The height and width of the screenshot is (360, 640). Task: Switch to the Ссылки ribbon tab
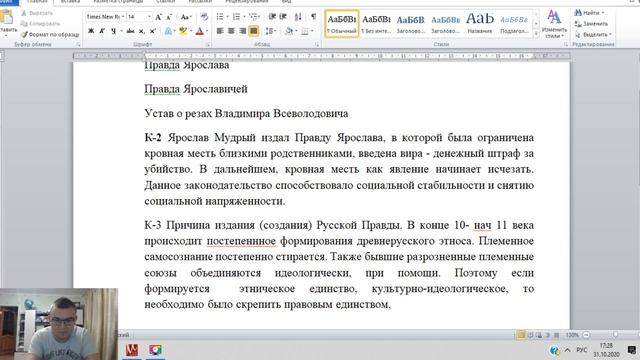click(x=165, y=2)
